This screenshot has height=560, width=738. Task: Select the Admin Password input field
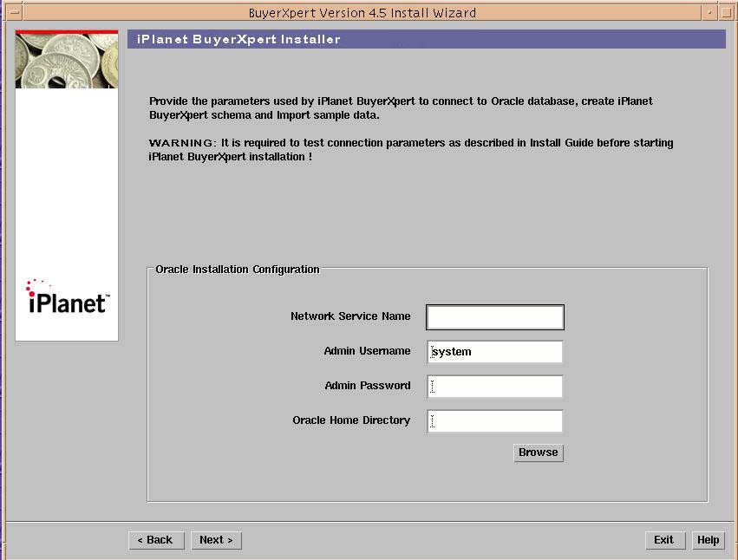tap(494, 387)
